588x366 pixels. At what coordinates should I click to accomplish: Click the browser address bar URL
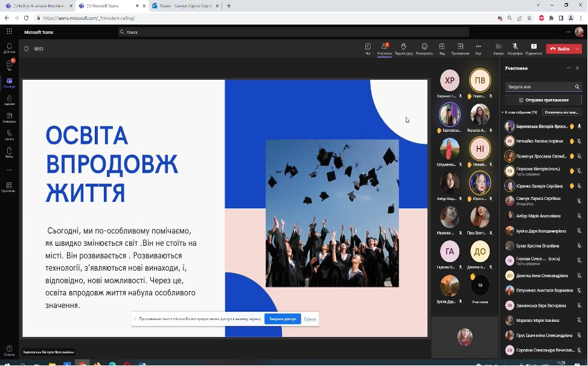point(89,18)
